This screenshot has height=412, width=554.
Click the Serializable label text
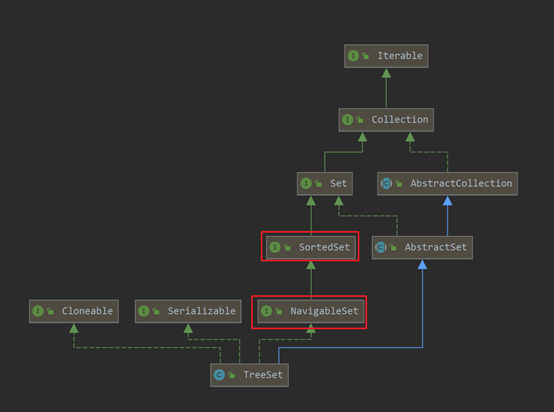[201, 311]
